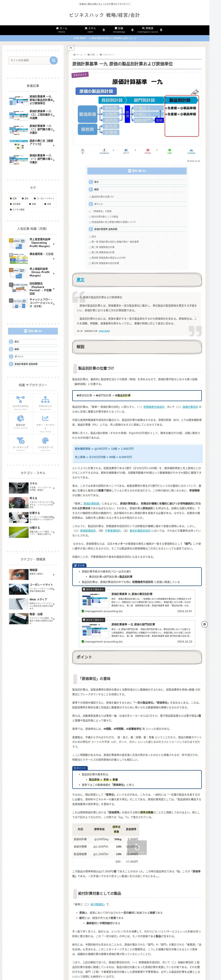Screen dimensions: 221x980
Task: Open the 情報源 (Intelligence source) menu item
Action: (x=148, y=30)
